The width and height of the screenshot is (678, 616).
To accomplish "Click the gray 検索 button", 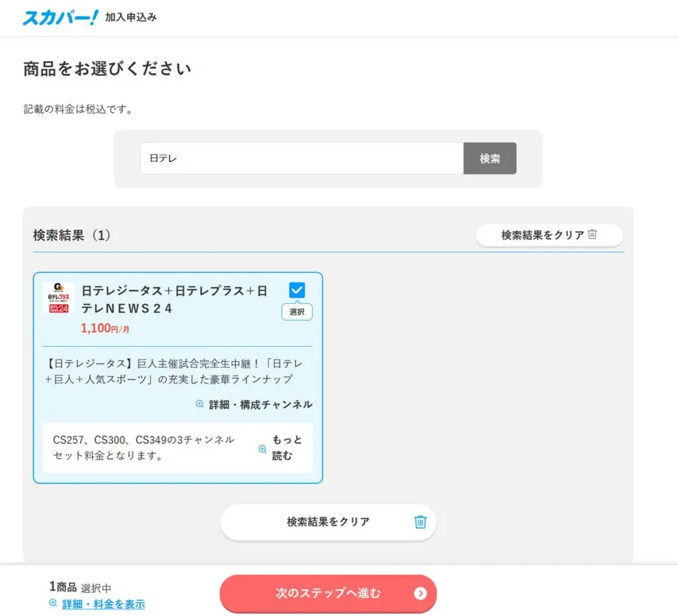I will click(x=489, y=158).
